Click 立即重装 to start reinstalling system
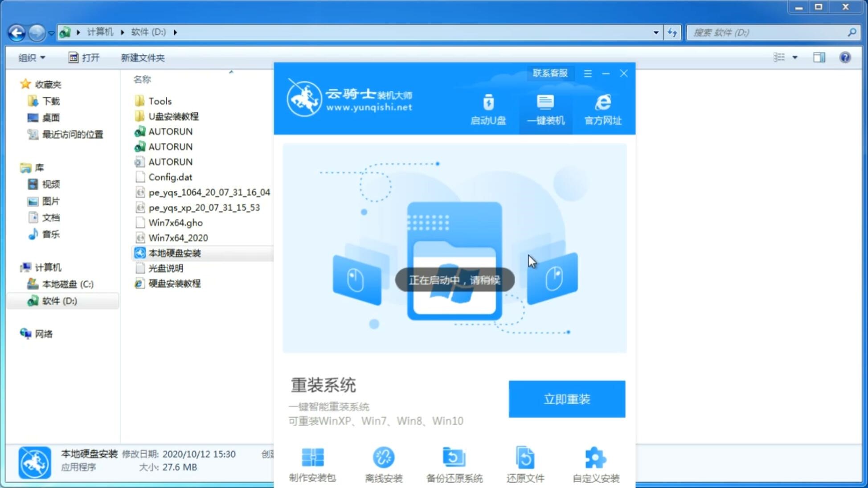 tap(567, 399)
